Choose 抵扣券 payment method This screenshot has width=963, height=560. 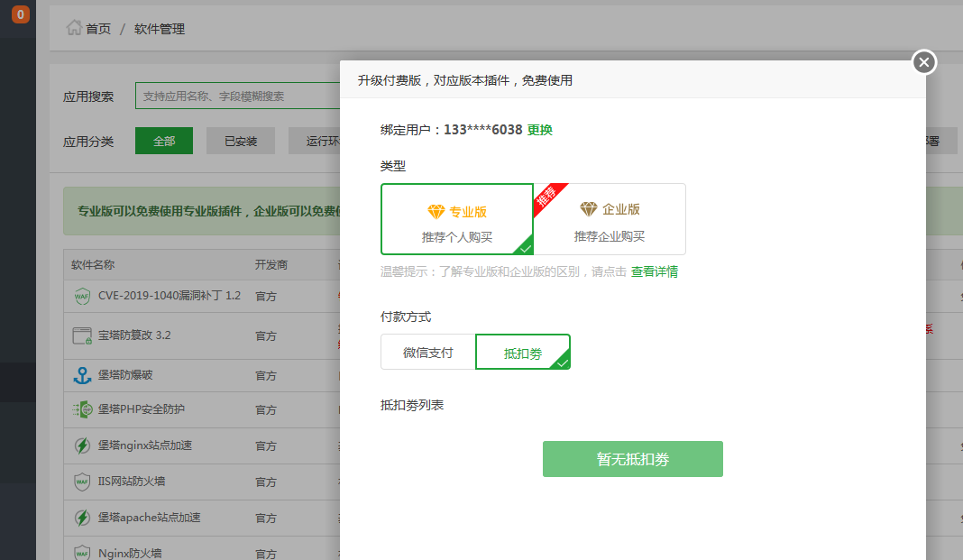(x=523, y=352)
